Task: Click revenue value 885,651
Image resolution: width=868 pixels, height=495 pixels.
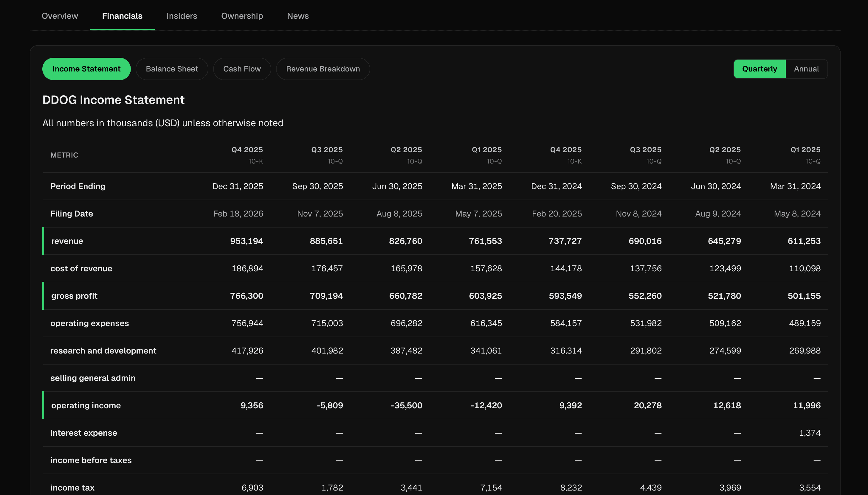Action: pyautogui.click(x=326, y=241)
